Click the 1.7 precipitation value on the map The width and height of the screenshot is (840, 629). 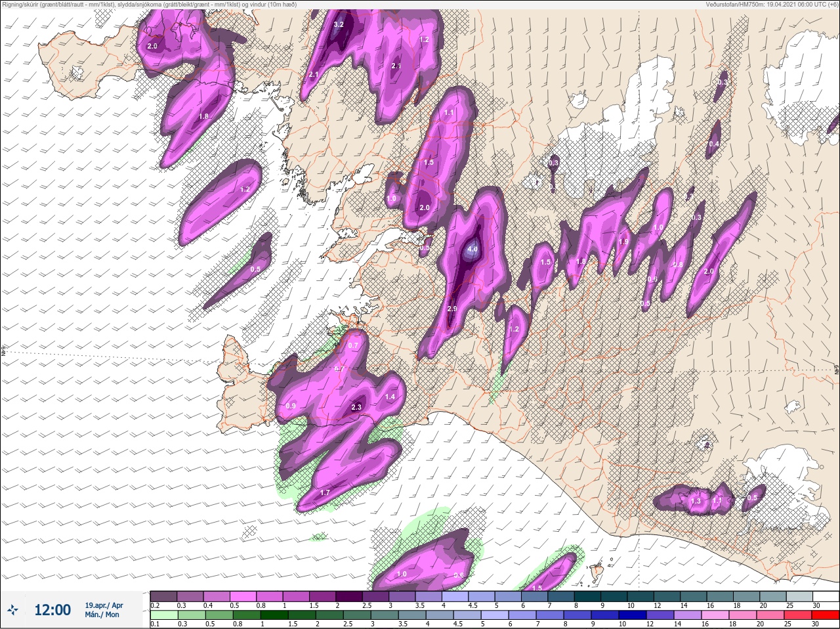coord(325,492)
